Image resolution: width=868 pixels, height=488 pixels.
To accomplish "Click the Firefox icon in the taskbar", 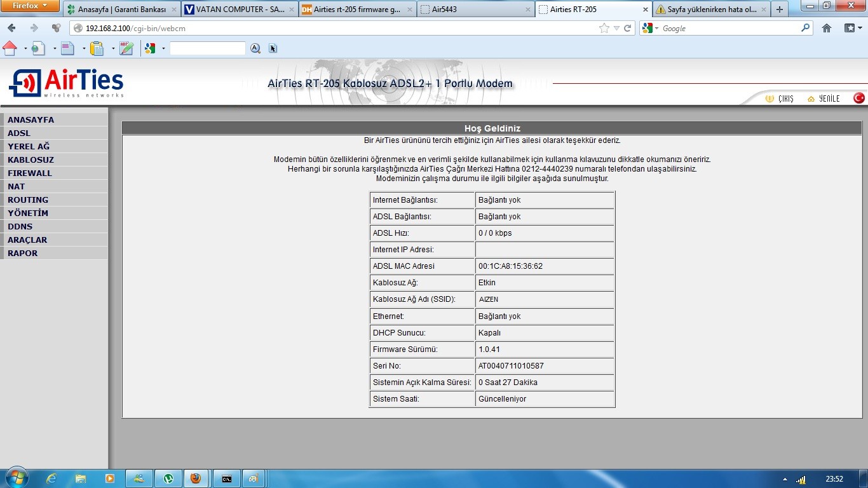I will click(x=196, y=478).
